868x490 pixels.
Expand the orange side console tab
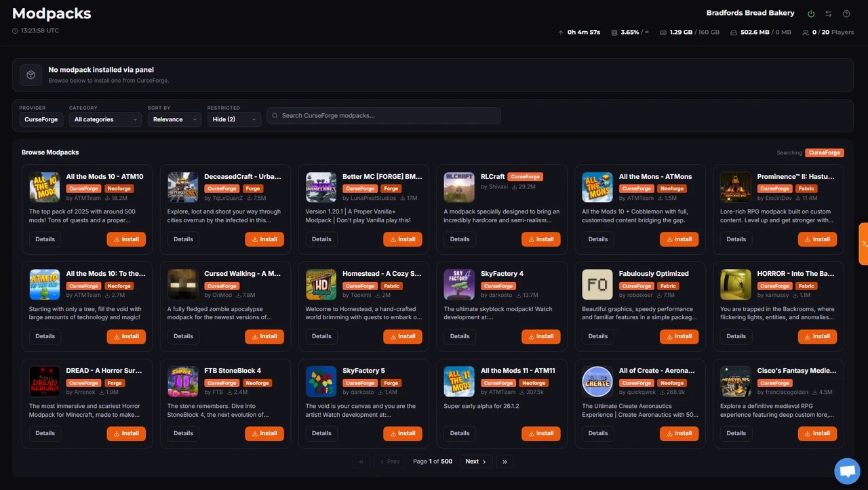click(863, 243)
